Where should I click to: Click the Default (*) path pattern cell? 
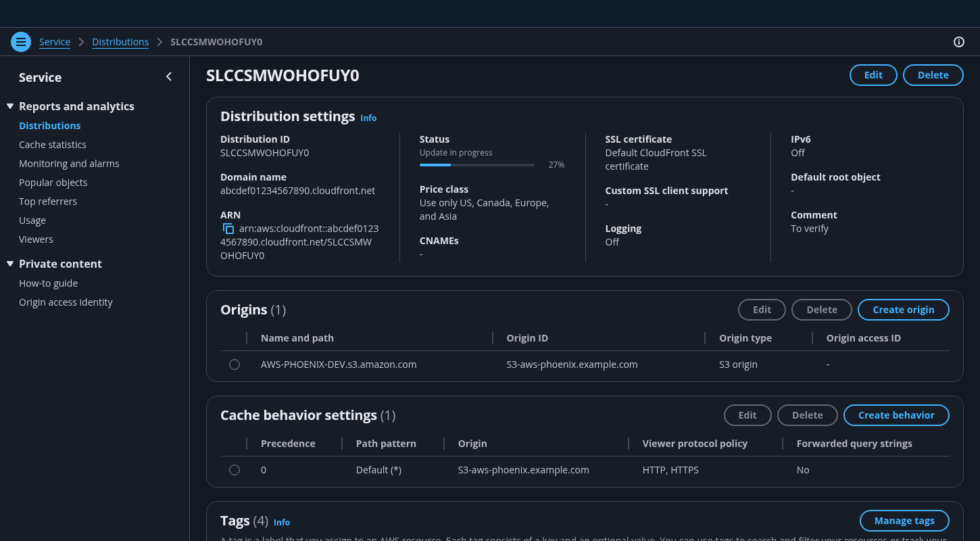point(378,470)
